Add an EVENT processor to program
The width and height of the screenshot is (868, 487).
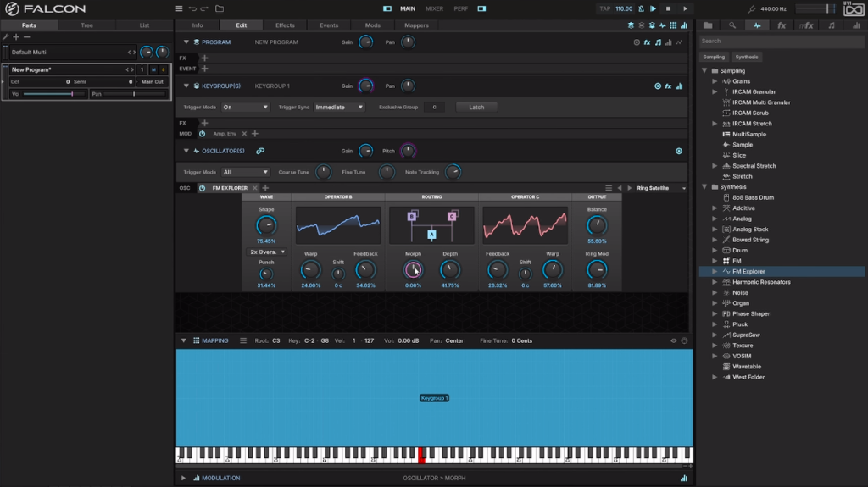coord(205,69)
